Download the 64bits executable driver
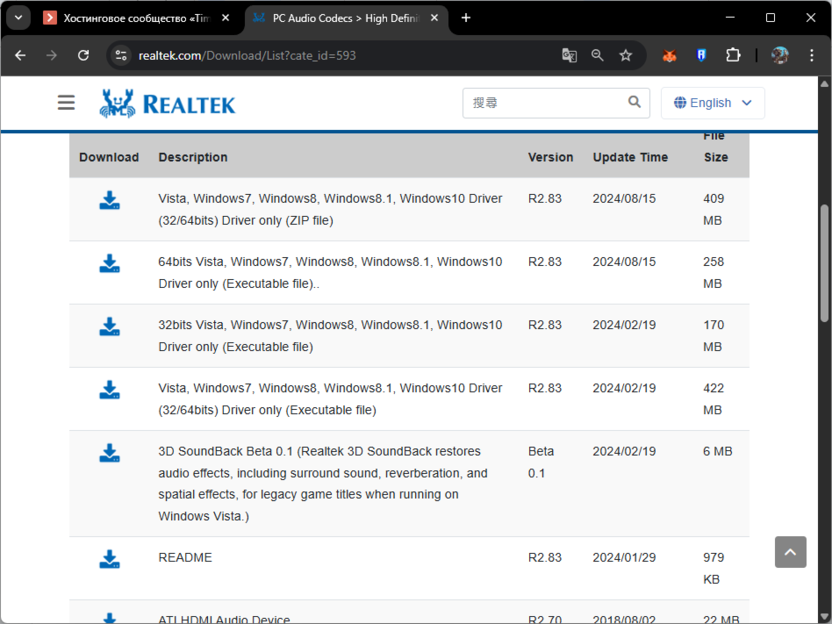The width and height of the screenshot is (832, 624). point(109,263)
